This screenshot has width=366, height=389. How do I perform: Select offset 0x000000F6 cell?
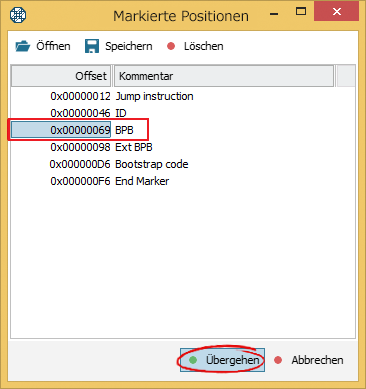(80, 181)
